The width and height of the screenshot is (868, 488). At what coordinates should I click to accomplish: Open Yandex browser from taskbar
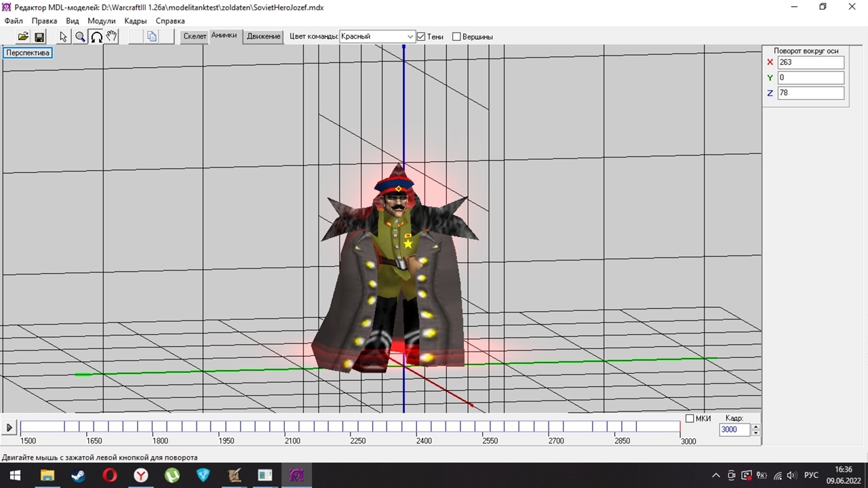click(140, 476)
